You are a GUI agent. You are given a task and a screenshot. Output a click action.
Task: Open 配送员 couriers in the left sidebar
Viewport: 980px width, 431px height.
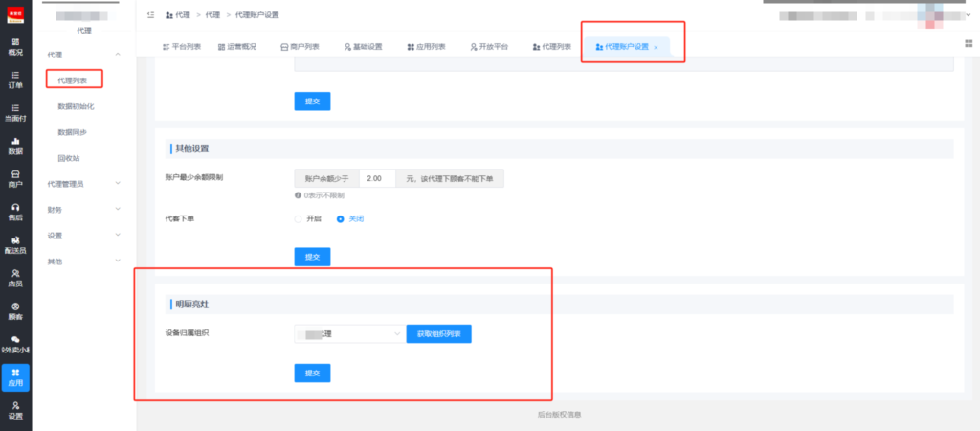[15, 246]
